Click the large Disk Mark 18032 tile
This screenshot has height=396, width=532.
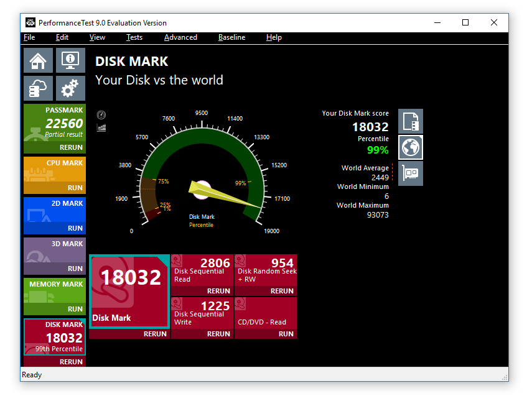tap(129, 291)
